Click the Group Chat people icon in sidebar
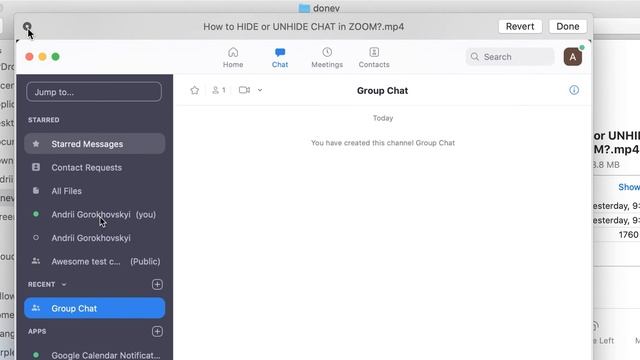 36,308
